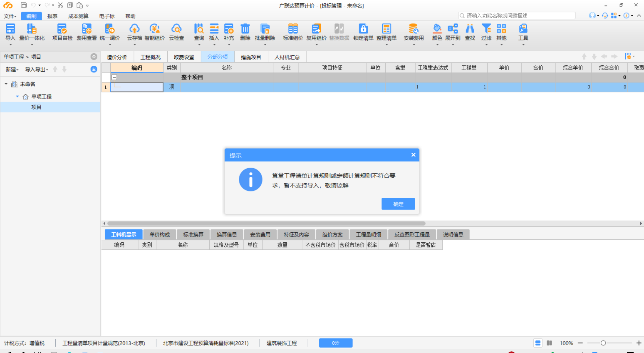Open the 量价一体化 tool

click(x=32, y=33)
